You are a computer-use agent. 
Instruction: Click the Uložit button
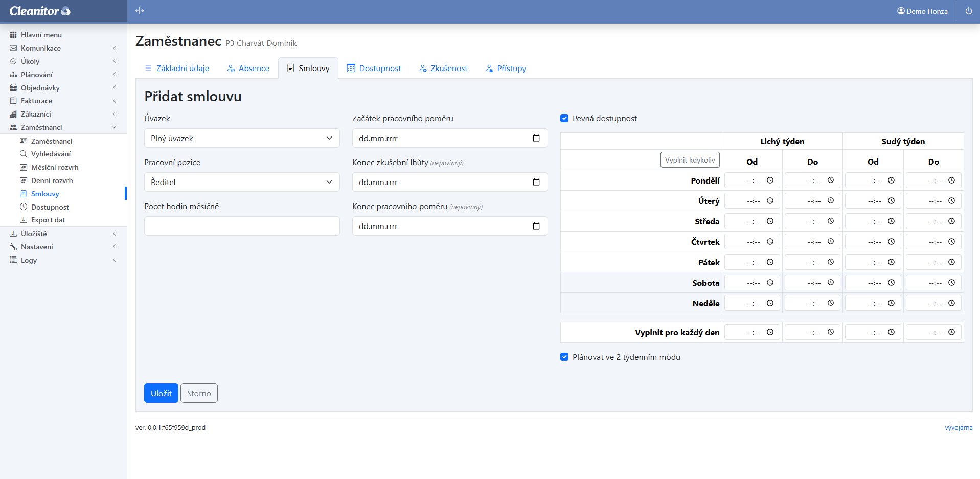point(161,393)
